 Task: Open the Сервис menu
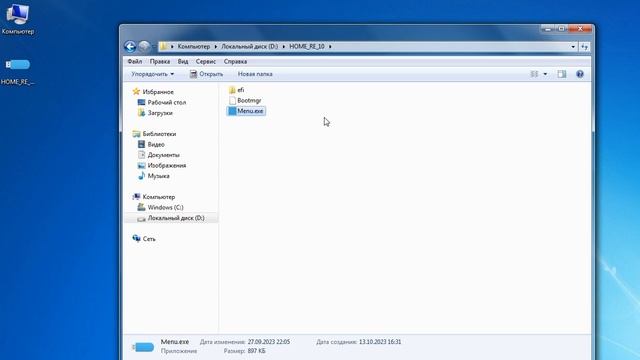click(x=205, y=62)
